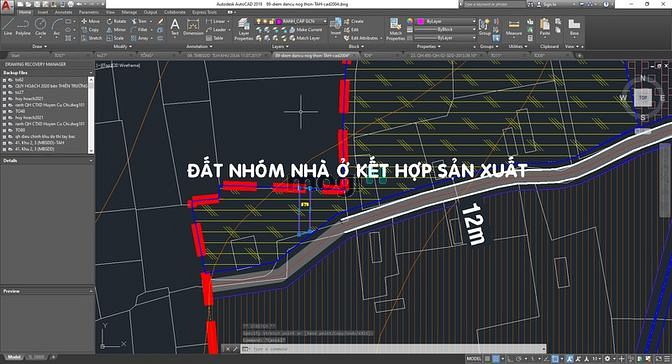Image resolution: width=672 pixels, height=364 pixels.
Task: Expand the '41. Khu 2, 3 (MBSDD)-TAH' backup node
Action: 5,142
